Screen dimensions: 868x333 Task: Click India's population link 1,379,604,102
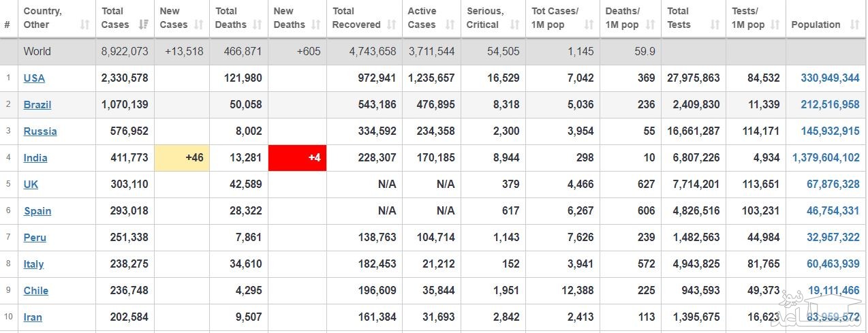click(826, 158)
